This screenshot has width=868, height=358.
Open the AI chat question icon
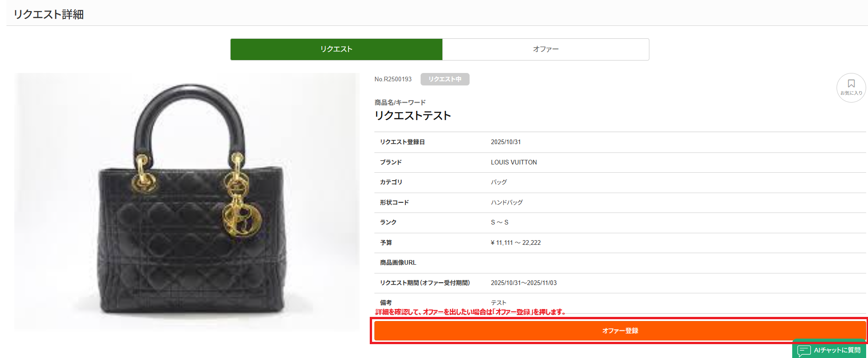(x=804, y=351)
